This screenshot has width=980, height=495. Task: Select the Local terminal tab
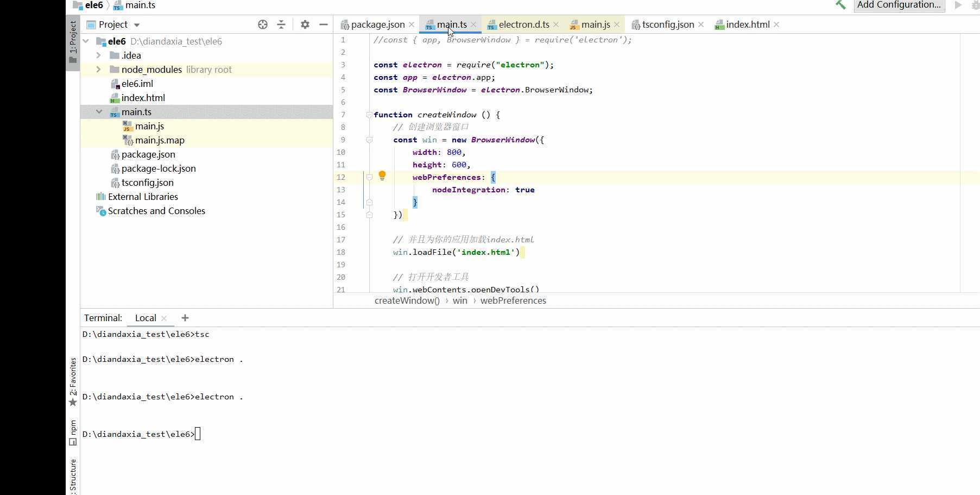[146, 318]
